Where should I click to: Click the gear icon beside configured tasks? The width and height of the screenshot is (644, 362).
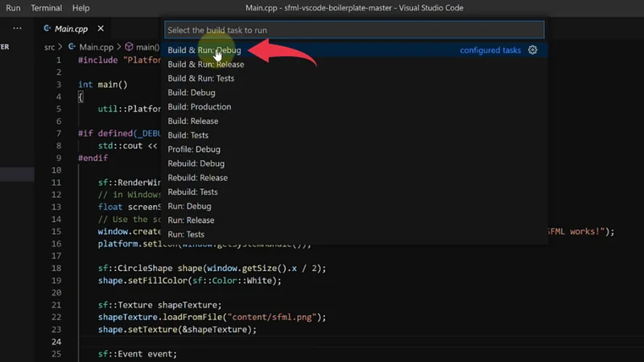532,50
